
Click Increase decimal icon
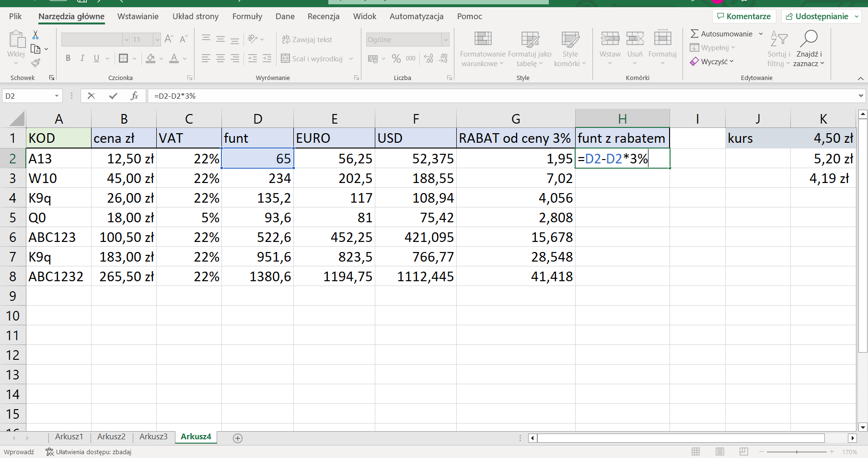tap(429, 58)
